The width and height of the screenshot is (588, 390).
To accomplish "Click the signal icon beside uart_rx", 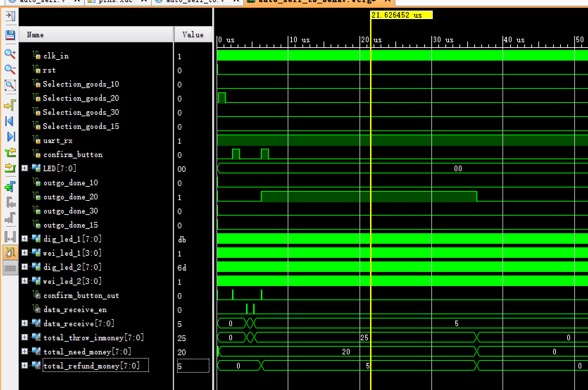I will click(x=36, y=140).
